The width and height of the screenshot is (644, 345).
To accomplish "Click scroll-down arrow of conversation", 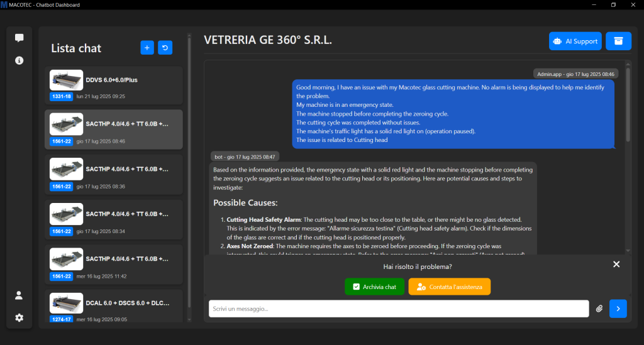I will (628, 251).
